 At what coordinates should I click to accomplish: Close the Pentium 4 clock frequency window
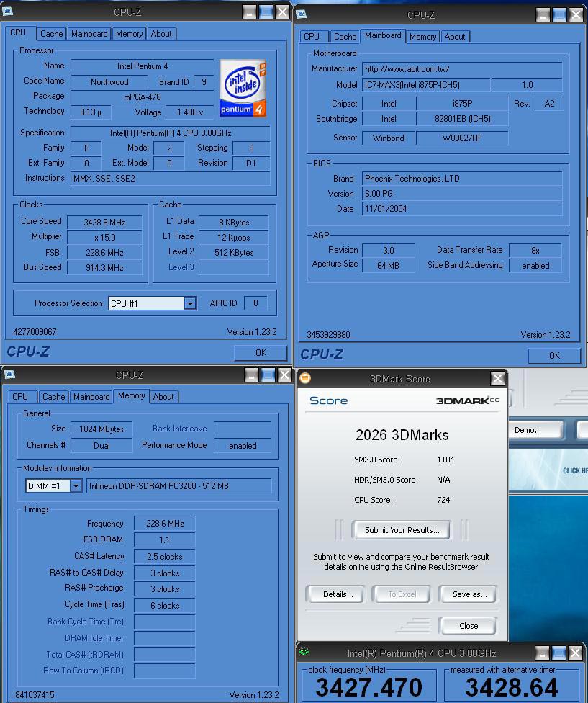point(576,653)
